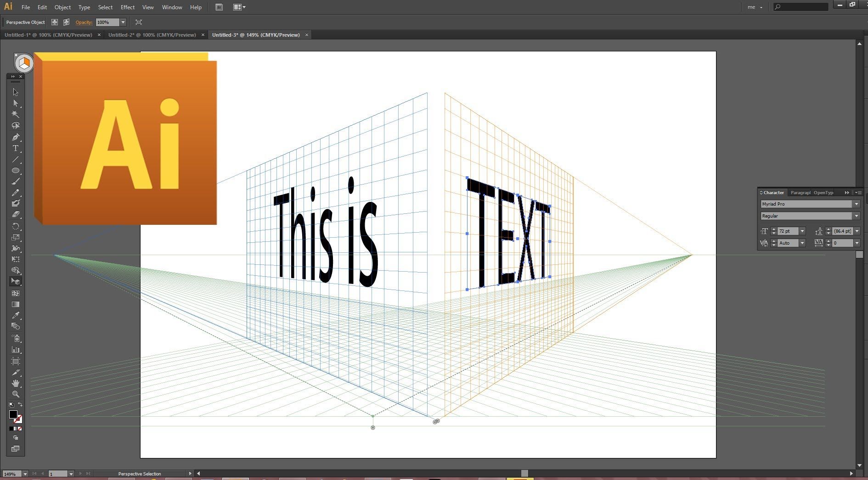Click the font size 72 pt field
The image size is (868, 480).
coord(788,231)
